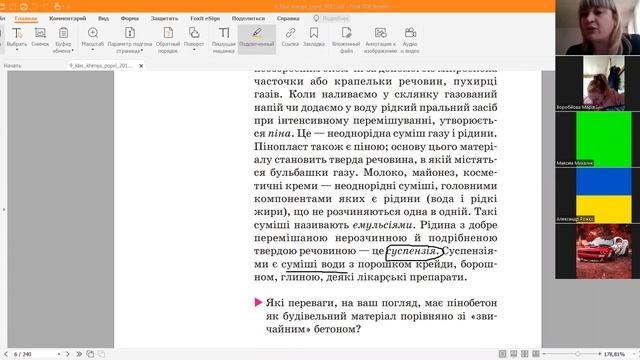The height and width of the screenshot is (360, 640).
Task: Switch to single page view mode
Action: [502, 354]
